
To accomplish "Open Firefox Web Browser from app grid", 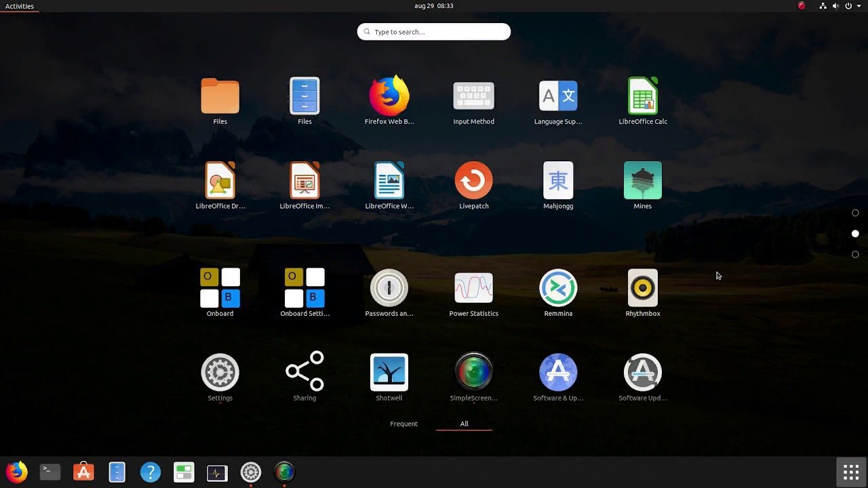I will point(389,97).
